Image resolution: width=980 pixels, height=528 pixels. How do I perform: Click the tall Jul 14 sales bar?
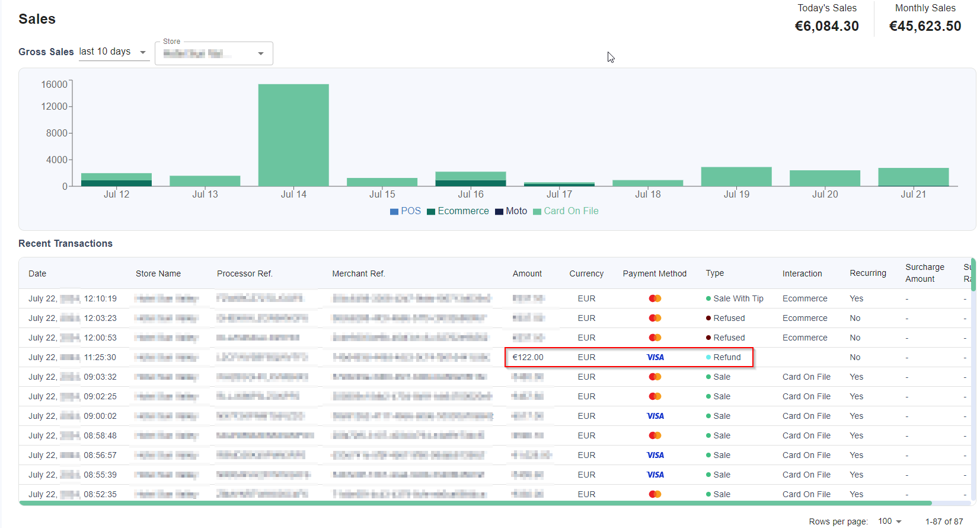[x=293, y=135]
